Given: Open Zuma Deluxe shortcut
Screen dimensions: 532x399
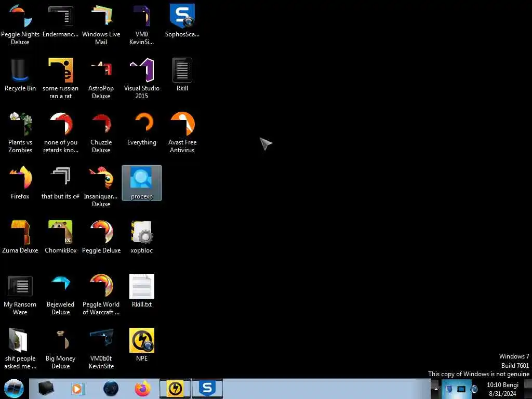Looking at the screenshot, I should [x=20, y=236].
